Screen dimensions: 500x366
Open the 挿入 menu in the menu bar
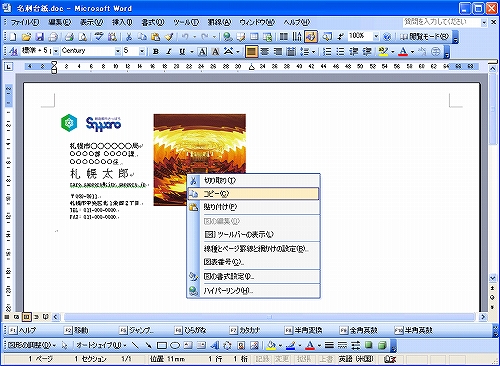point(122,22)
